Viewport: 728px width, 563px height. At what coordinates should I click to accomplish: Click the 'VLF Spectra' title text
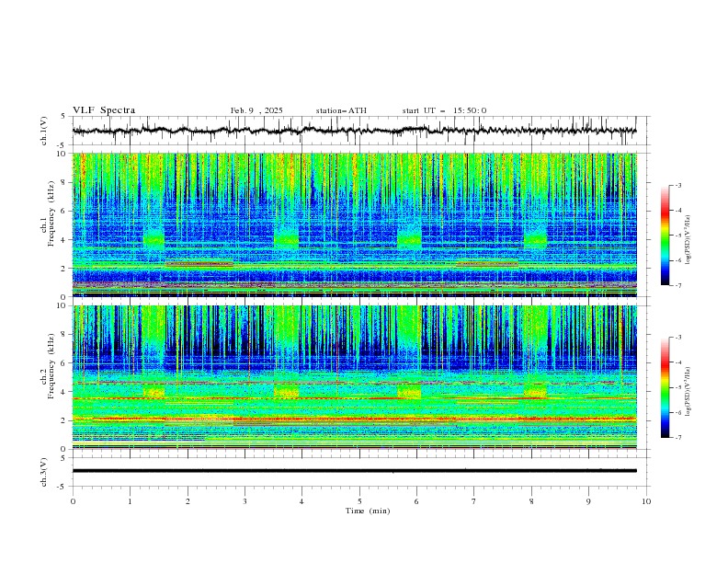[104, 110]
